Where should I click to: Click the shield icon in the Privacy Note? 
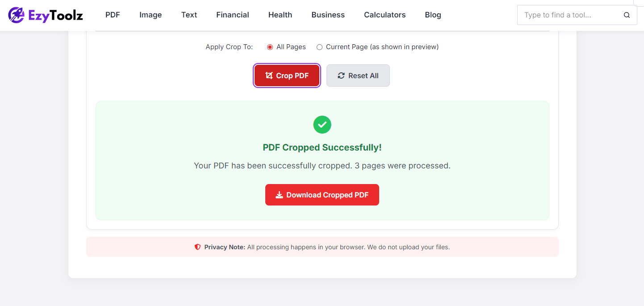(x=197, y=247)
